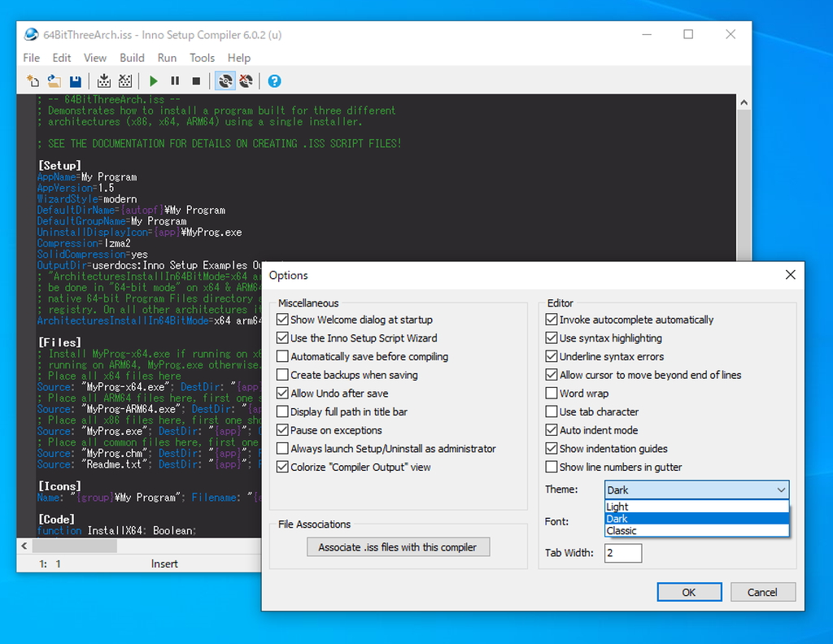
Task: Open the File menu
Action: (32, 58)
